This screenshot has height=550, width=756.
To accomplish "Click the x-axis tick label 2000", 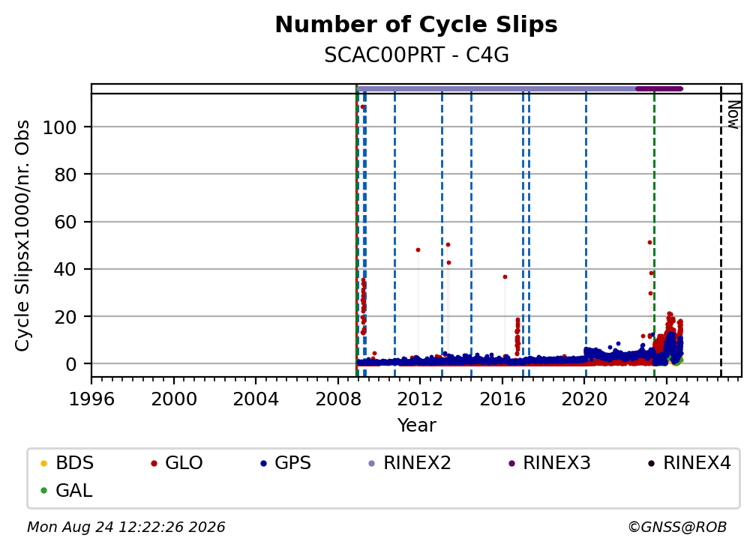I will 173,399.
